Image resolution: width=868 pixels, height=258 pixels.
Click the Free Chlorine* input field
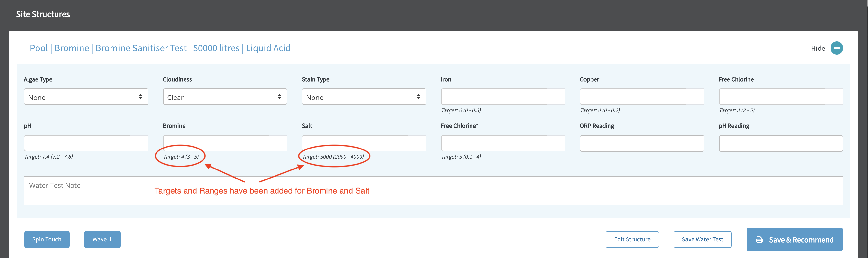[494, 143]
